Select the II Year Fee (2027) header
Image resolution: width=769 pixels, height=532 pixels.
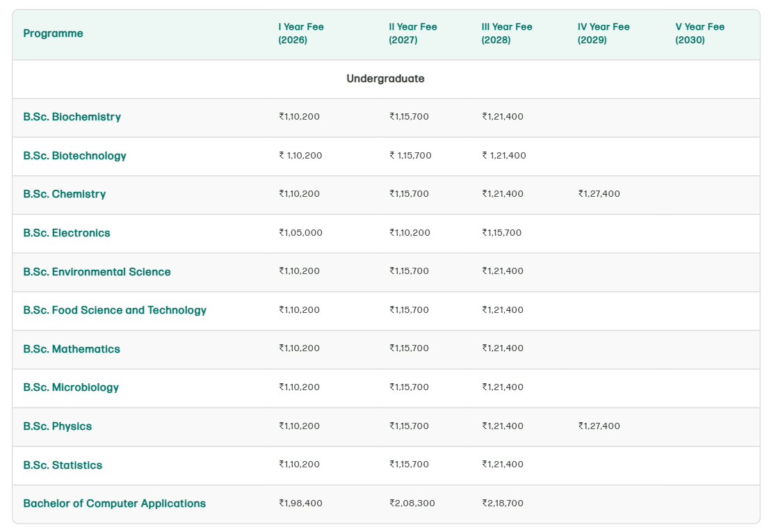click(x=413, y=33)
